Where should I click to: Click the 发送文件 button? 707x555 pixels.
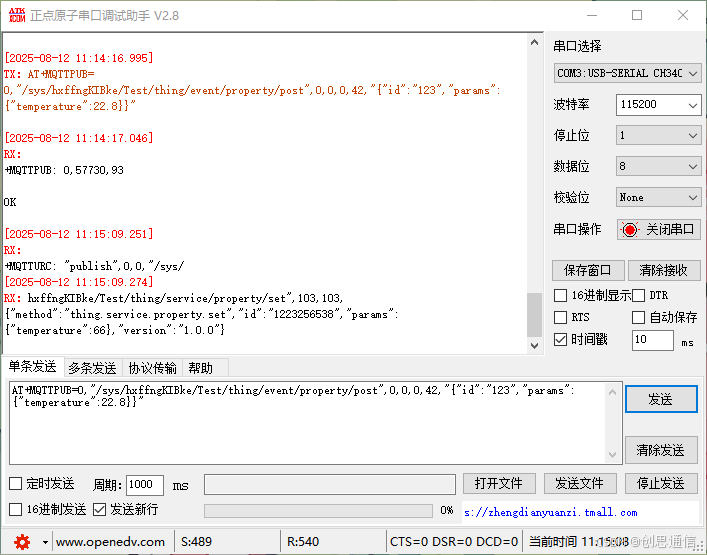580,484
